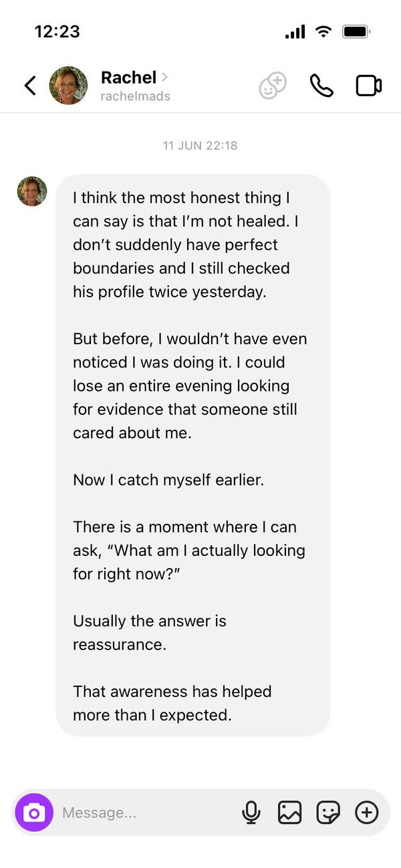Tap the rachelmads username
Viewport: 401px width, 868px height.
point(135,96)
